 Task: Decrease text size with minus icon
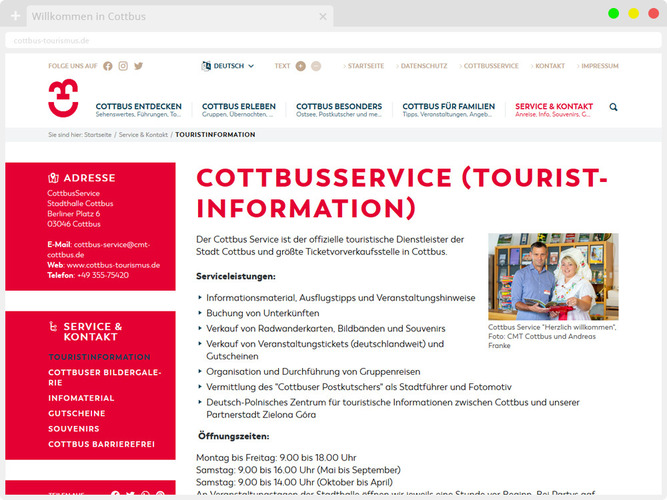click(x=316, y=66)
